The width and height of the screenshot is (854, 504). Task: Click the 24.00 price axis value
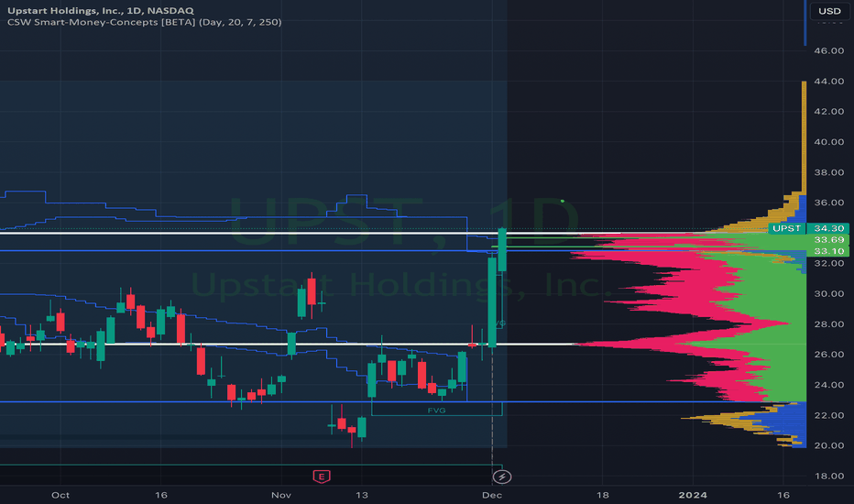click(x=828, y=385)
